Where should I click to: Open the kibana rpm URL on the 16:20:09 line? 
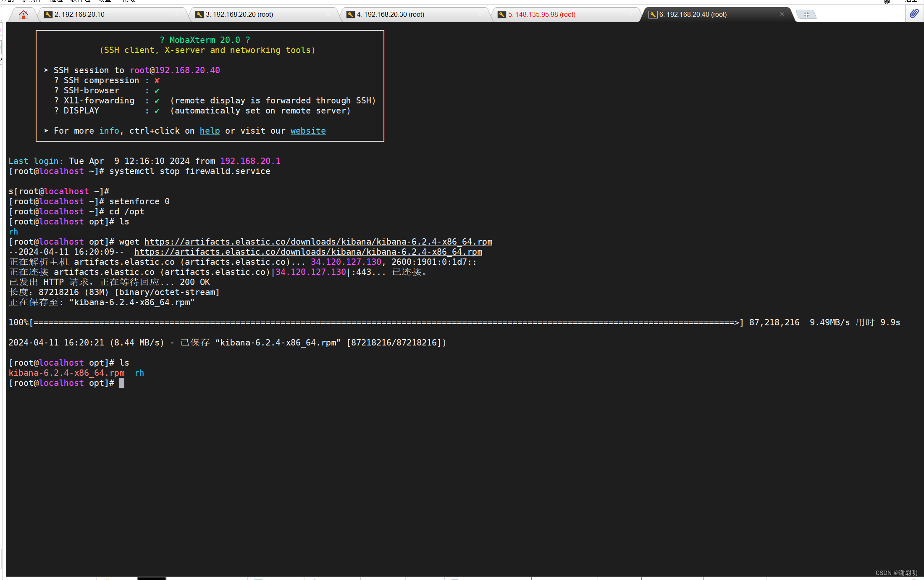click(x=308, y=252)
